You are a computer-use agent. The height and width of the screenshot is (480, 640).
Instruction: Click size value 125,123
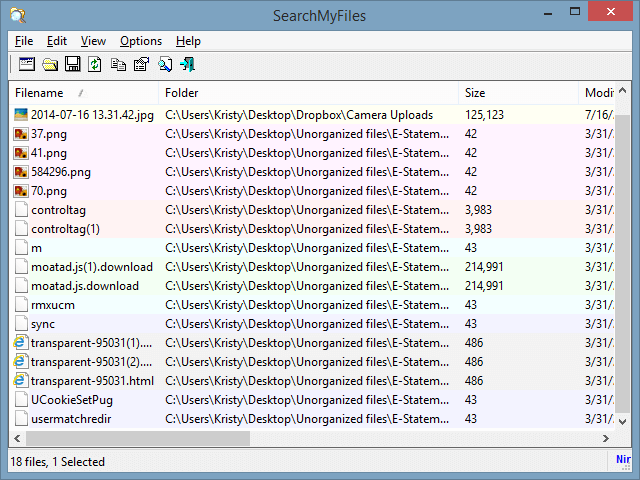[x=484, y=115]
